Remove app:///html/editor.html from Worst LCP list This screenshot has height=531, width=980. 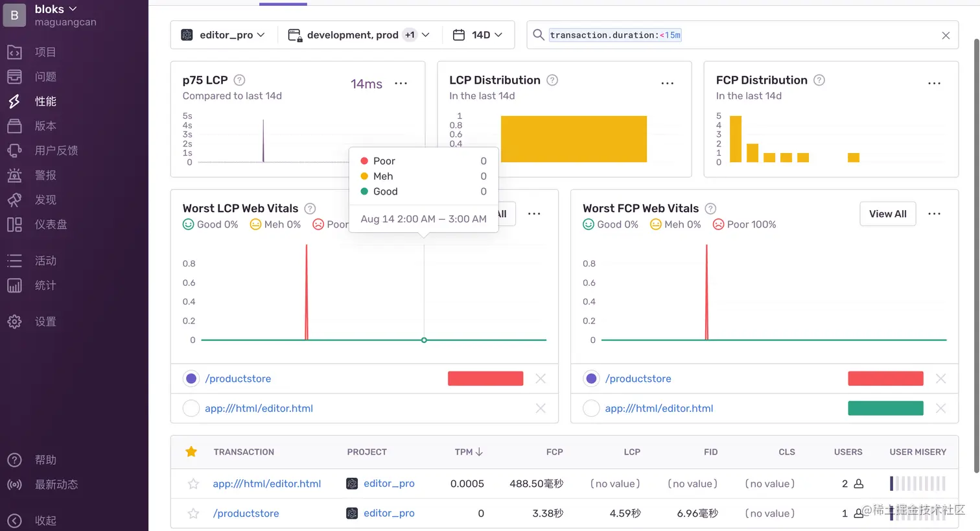click(541, 408)
